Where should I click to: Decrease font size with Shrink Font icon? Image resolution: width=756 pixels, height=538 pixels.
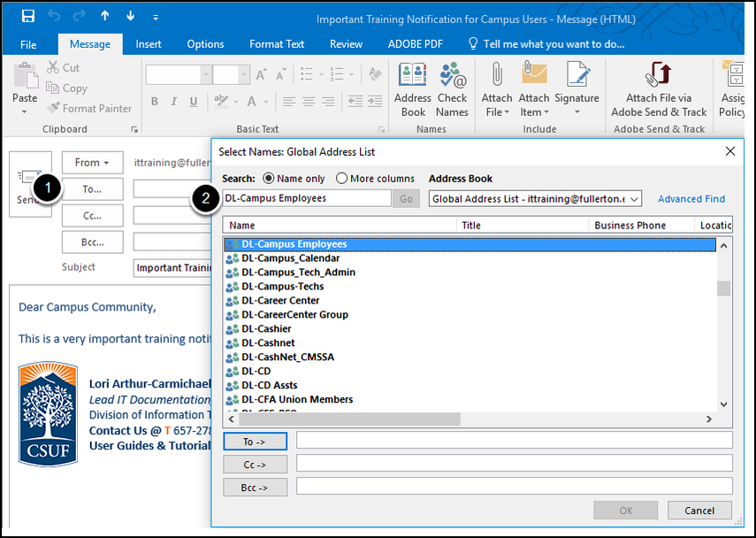point(280,75)
